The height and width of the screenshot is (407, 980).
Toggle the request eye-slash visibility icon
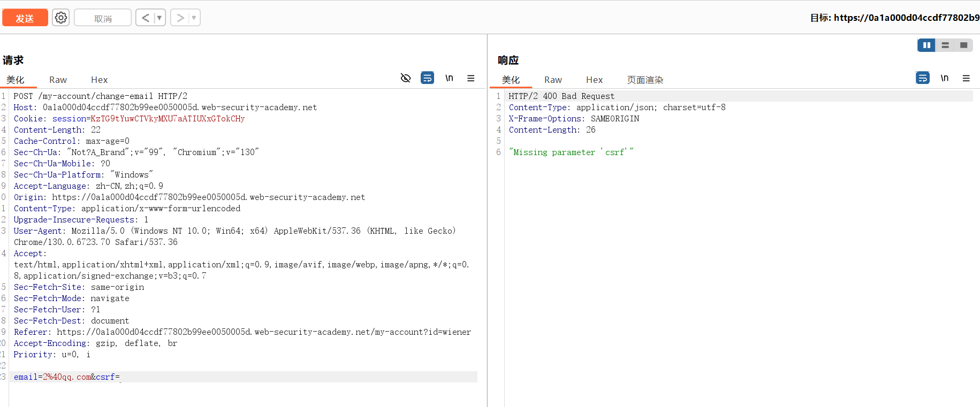point(406,78)
